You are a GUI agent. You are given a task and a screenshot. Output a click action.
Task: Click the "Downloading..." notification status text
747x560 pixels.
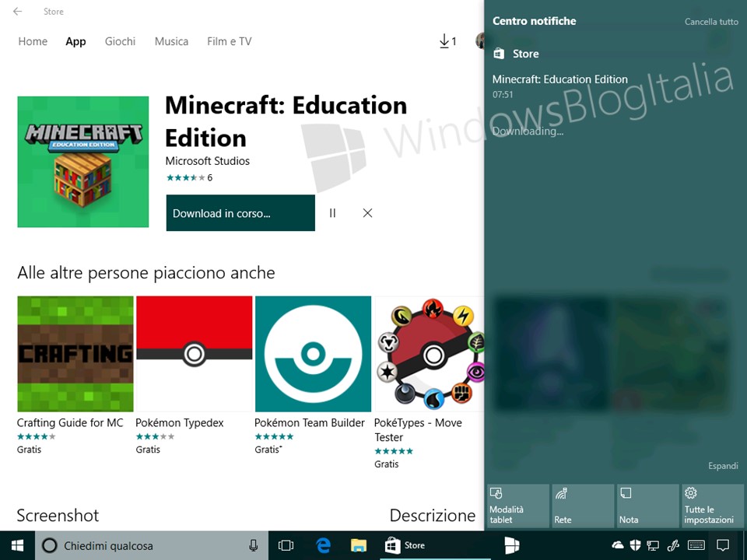click(x=528, y=131)
